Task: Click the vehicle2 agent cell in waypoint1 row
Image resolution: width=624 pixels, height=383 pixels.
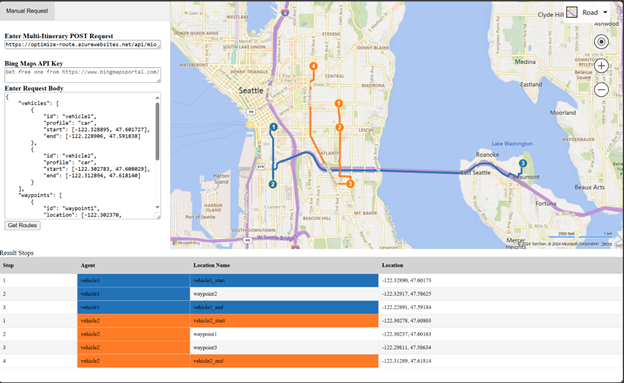Action: pyautogui.click(x=133, y=334)
